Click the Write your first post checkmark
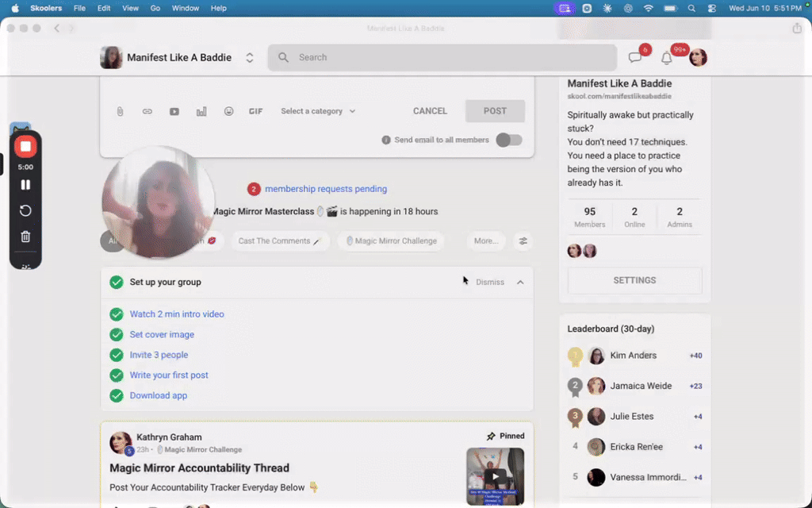This screenshot has width=812, height=508. pyautogui.click(x=117, y=375)
